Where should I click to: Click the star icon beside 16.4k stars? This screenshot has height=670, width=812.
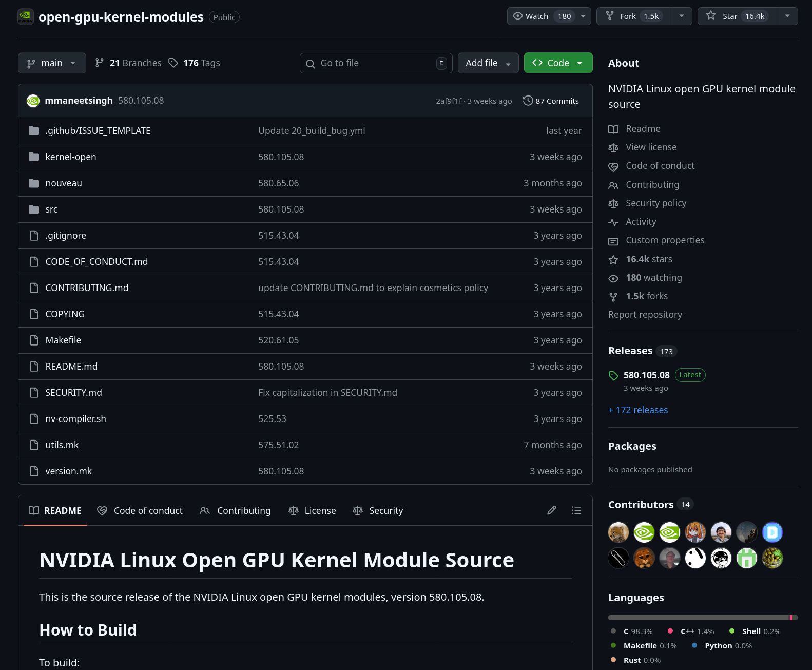613,259
